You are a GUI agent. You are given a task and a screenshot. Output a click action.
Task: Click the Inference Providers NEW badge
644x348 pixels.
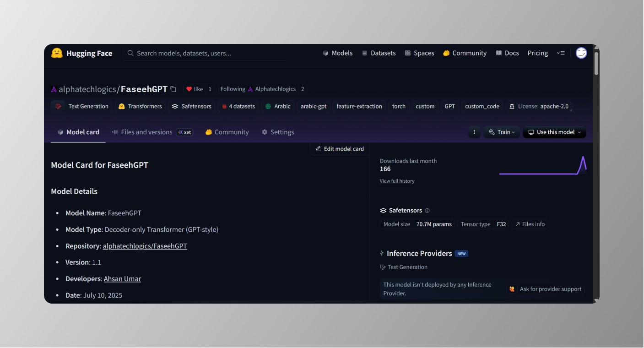[461, 254]
